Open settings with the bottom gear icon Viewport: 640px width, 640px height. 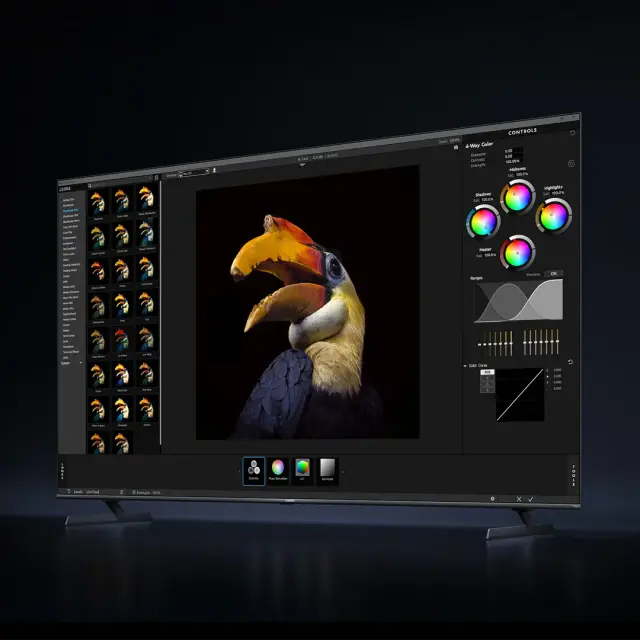point(492,497)
